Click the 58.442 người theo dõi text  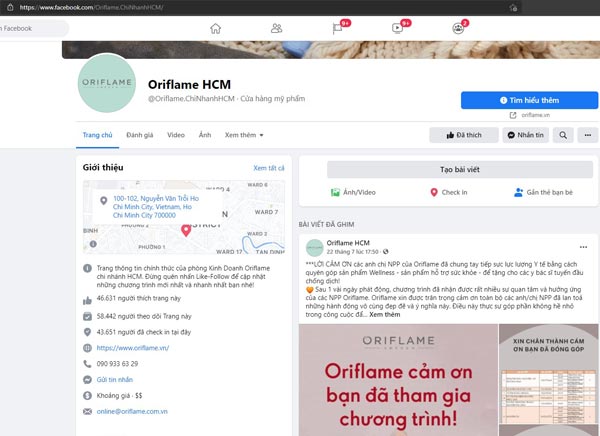pyautogui.click(x=144, y=316)
